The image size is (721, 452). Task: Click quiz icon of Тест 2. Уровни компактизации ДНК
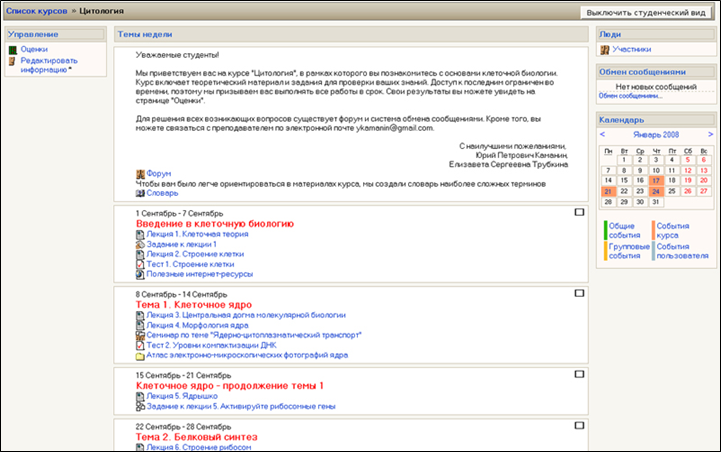pyautogui.click(x=140, y=345)
